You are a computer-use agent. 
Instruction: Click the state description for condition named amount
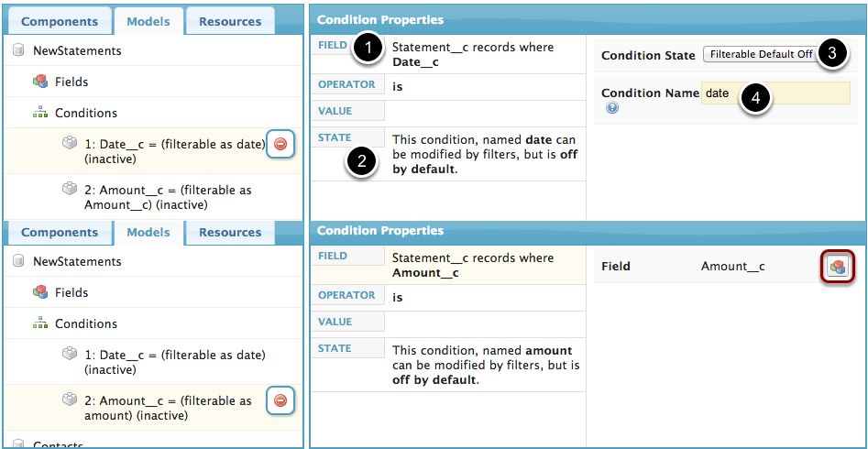[x=484, y=365]
